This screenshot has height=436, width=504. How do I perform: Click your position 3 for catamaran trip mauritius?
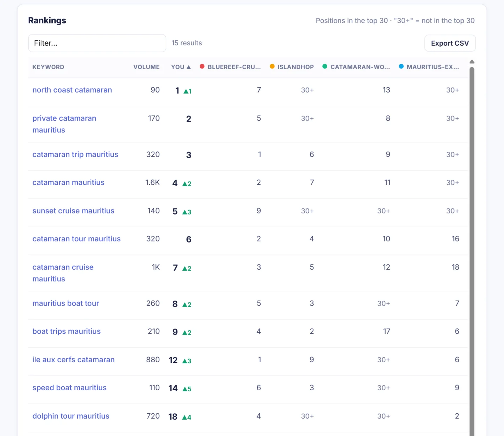point(189,155)
